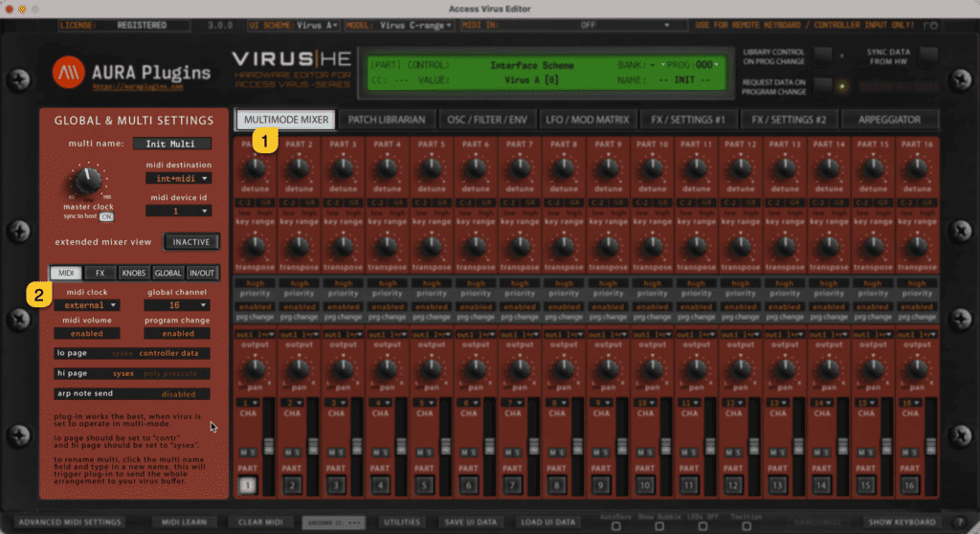Select the FX settings sub-tab
This screenshot has width=980, height=534.
tap(100, 274)
